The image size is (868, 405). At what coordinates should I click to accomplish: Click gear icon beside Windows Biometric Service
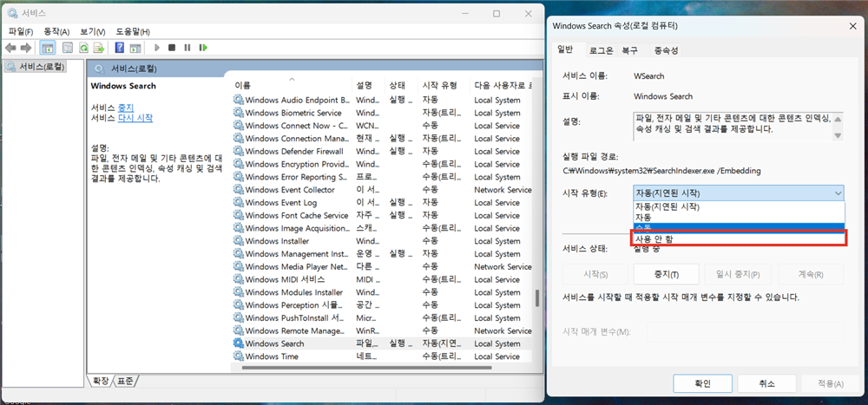[x=238, y=113]
